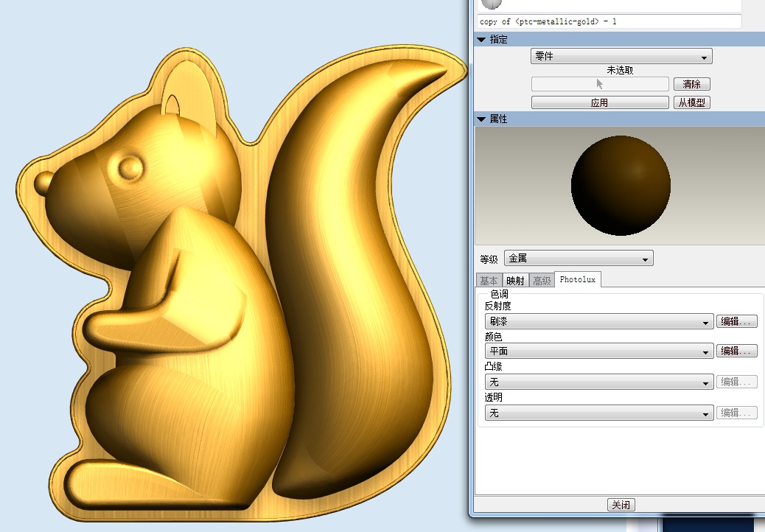Image resolution: width=765 pixels, height=532 pixels.
Task: Click the 清除 button
Action: [x=691, y=84]
